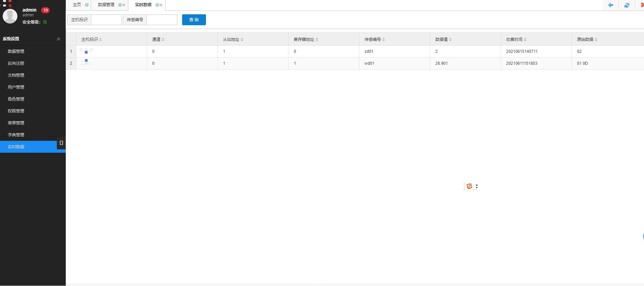Screen dimensions: 644x286
Task: Switch to the 主页 tab
Action: 77,5
